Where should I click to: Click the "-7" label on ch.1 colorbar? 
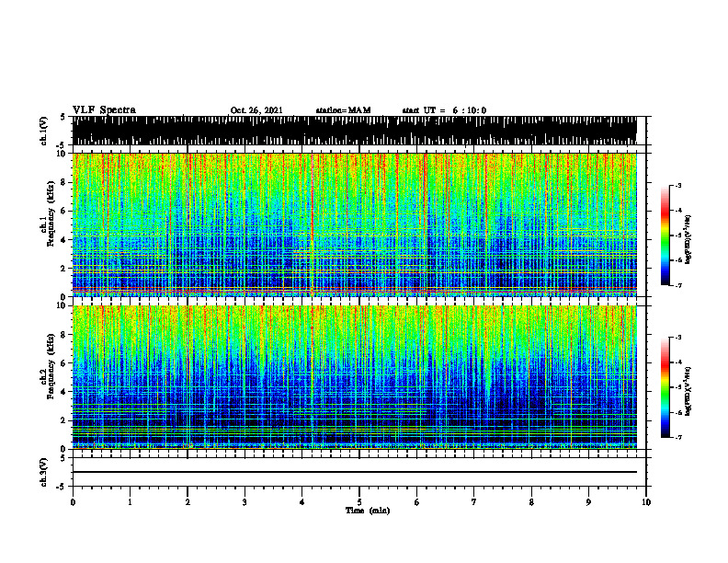point(677,285)
